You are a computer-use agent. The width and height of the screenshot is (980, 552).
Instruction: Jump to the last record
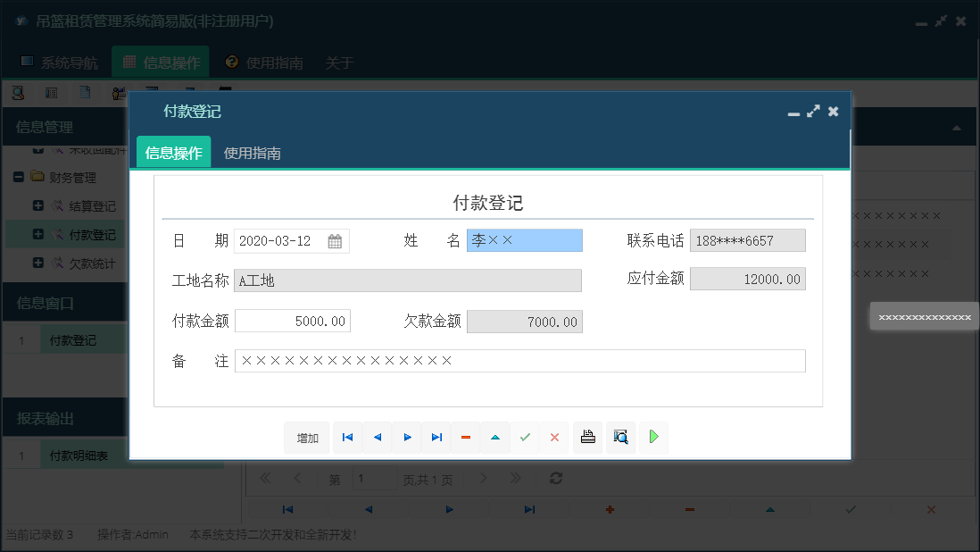coord(436,437)
